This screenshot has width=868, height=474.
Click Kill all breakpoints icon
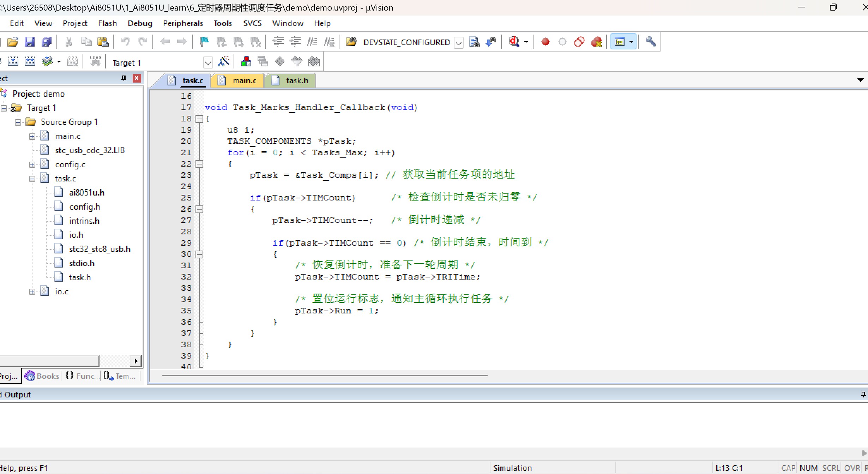[x=596, y=42]
